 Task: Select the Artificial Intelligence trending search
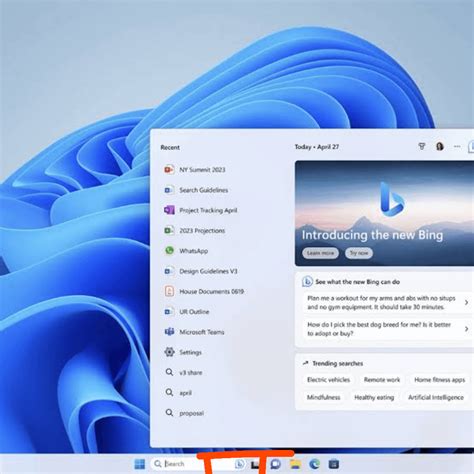pyautogui.click(x=436, y=397)
